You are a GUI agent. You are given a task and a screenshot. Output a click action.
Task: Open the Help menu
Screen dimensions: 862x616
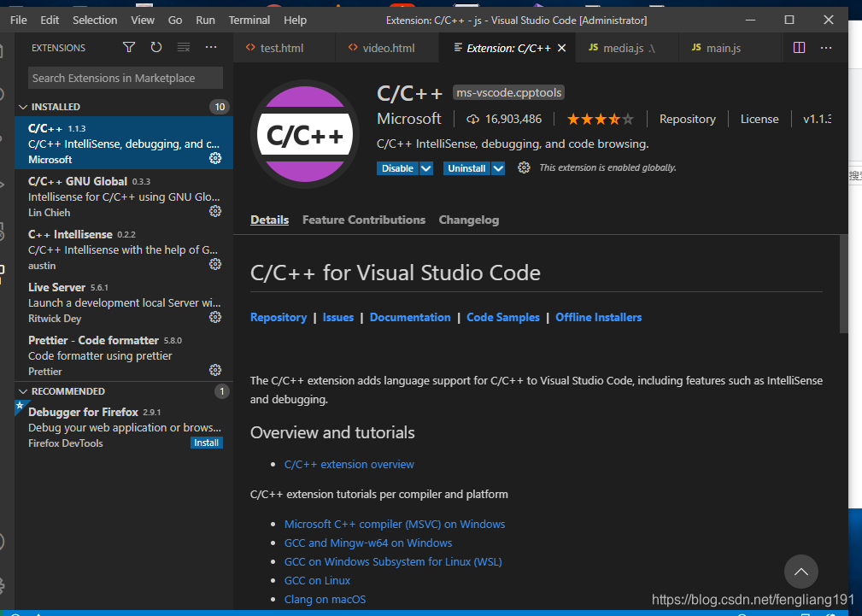click(x=295, y=20)
